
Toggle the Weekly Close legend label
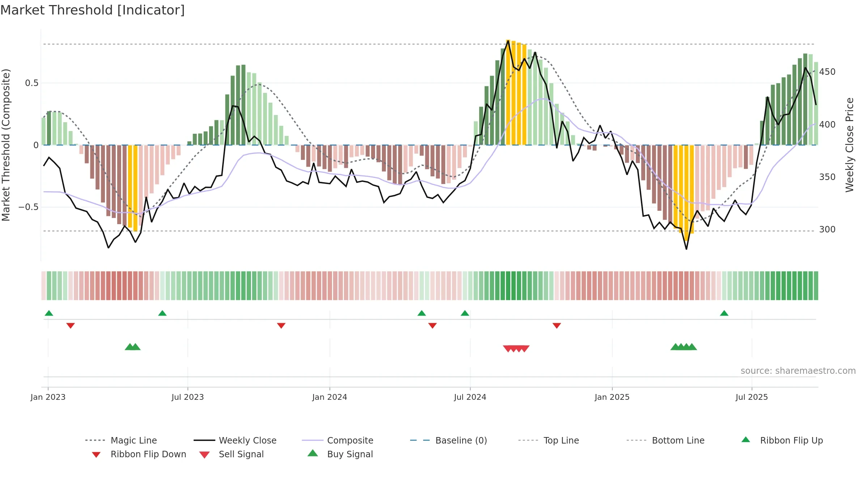coord(248,440)
